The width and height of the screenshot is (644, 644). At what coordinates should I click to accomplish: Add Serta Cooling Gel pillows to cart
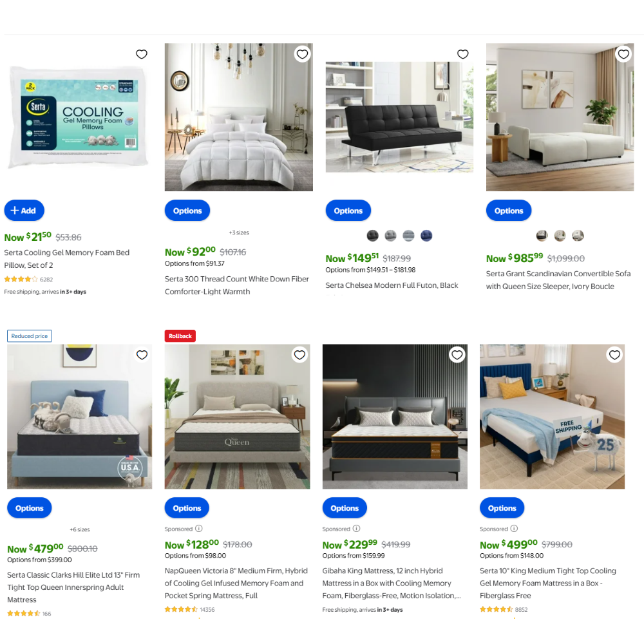[x=24, y=211]
